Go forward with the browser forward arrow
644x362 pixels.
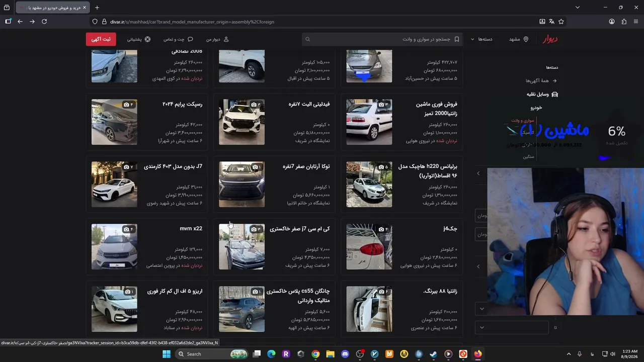(x=32, y=22)
